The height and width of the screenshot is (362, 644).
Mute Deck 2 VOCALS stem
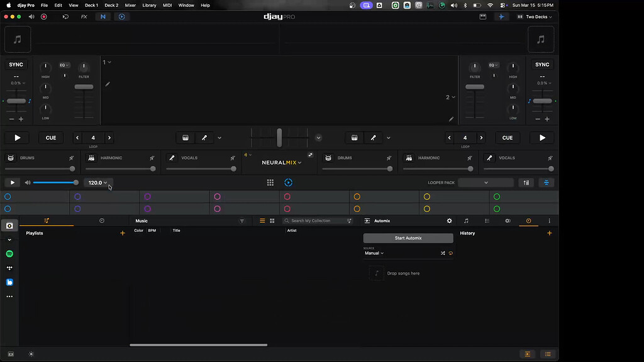(x=550, y=158)
